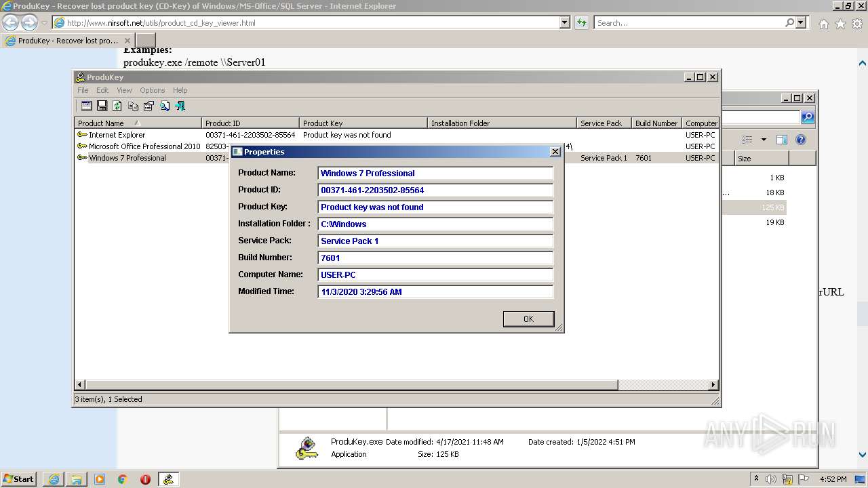Image resolution: width=868 pixels, height=488 pixels.
Task: Select ProduKey IE browser tab
Action: pyautogui.click(x=67, y=41)
